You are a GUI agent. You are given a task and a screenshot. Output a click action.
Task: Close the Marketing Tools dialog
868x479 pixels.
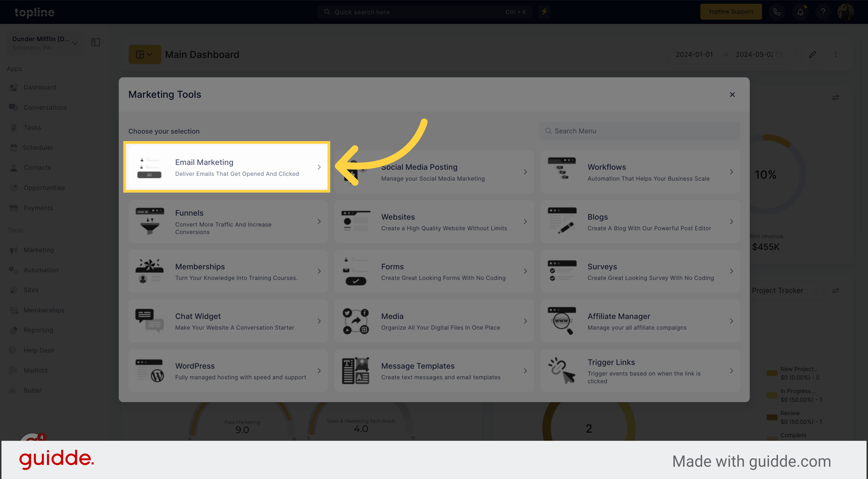tap(732, 95)
